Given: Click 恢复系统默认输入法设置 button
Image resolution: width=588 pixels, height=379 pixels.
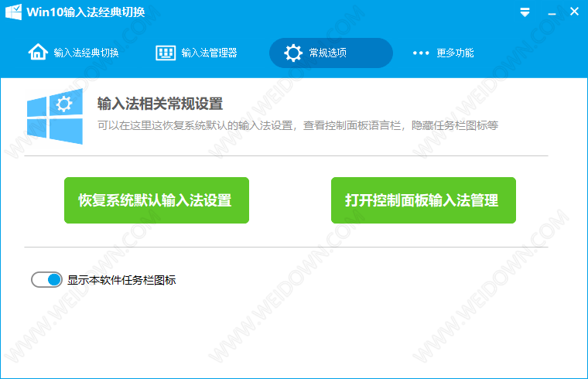Looking at the screenshot, I should click(157, 200).
